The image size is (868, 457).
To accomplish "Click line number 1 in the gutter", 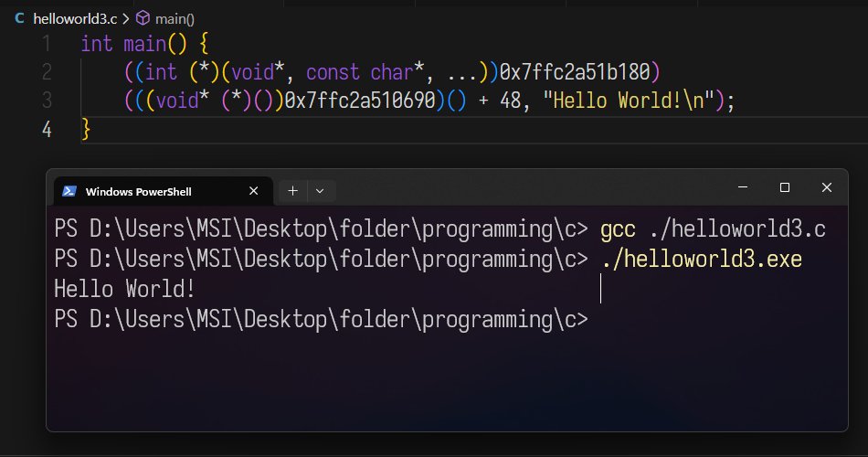I will tap(47, 44).
